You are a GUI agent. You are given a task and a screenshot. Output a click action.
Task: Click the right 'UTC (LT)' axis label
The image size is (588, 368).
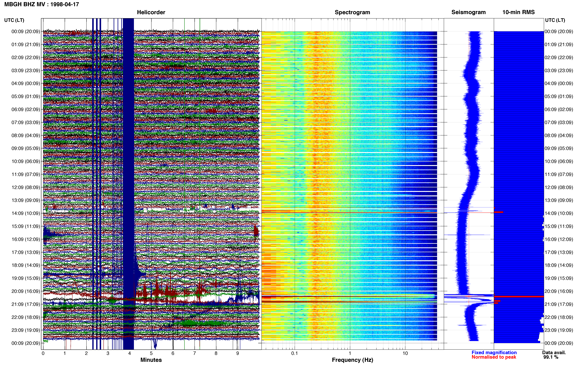(x=555, y=20)
